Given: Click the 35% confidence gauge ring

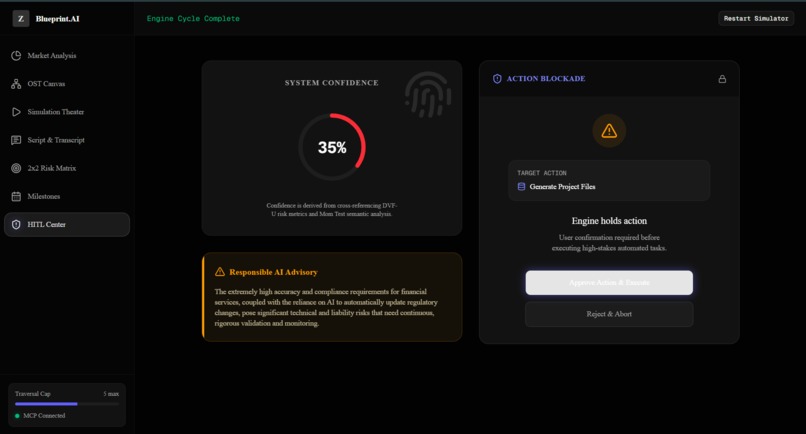Looking at the screenshot, I should (x=332, y=147).
